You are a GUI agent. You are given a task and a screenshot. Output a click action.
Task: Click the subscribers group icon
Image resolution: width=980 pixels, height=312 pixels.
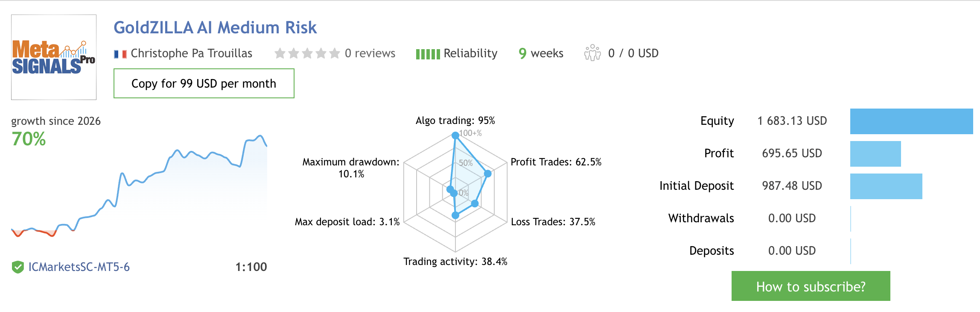(x=592, y=53)
